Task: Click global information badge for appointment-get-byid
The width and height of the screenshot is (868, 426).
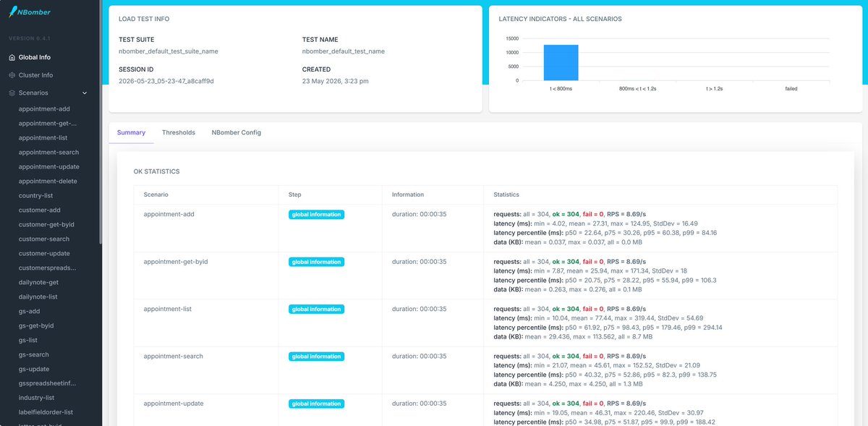Action: click(x=317, y=262)
